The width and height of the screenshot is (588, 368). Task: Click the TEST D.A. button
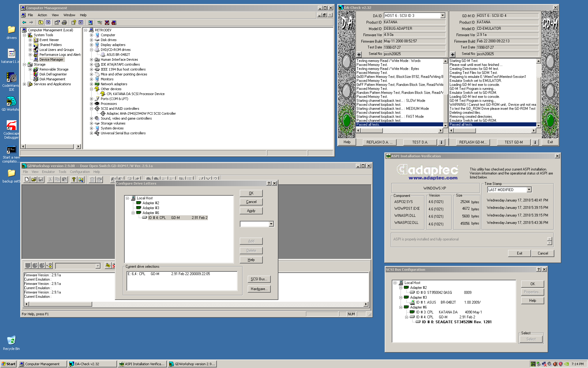[420, 142]
